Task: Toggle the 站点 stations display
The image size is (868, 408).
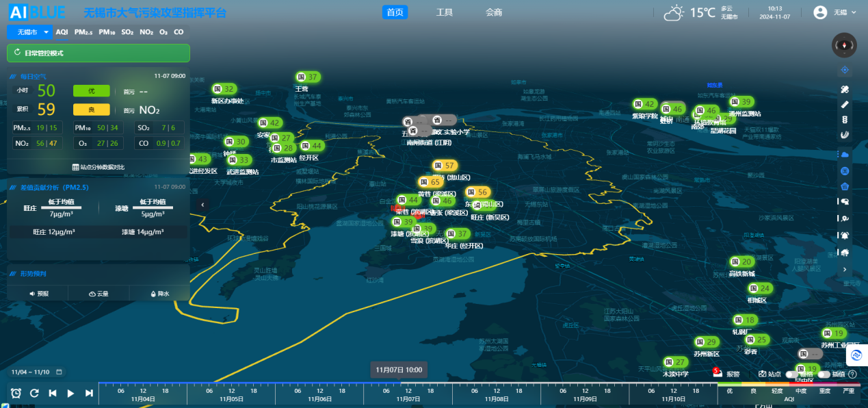Action: click(770, 374)
